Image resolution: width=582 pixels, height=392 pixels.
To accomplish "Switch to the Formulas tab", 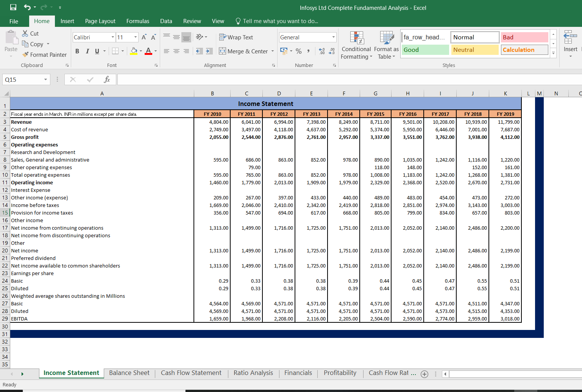I will (x=138, y=21).
